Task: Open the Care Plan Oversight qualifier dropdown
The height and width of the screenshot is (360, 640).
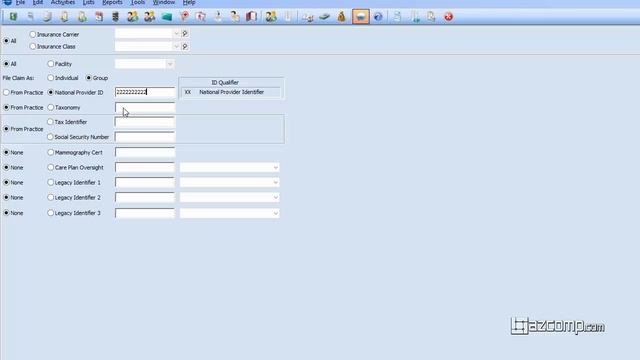Action: point(276,168)
